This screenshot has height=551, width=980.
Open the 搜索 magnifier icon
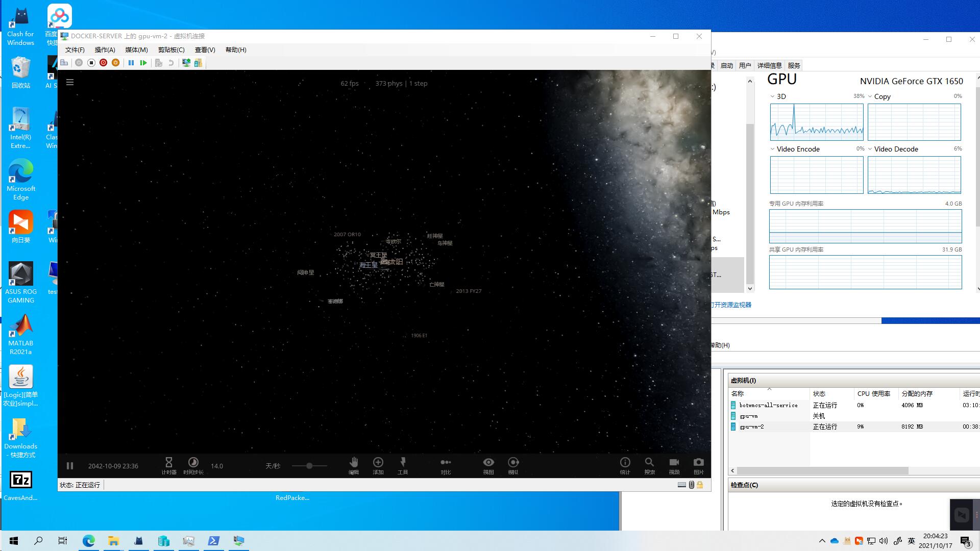click(649, 462)
